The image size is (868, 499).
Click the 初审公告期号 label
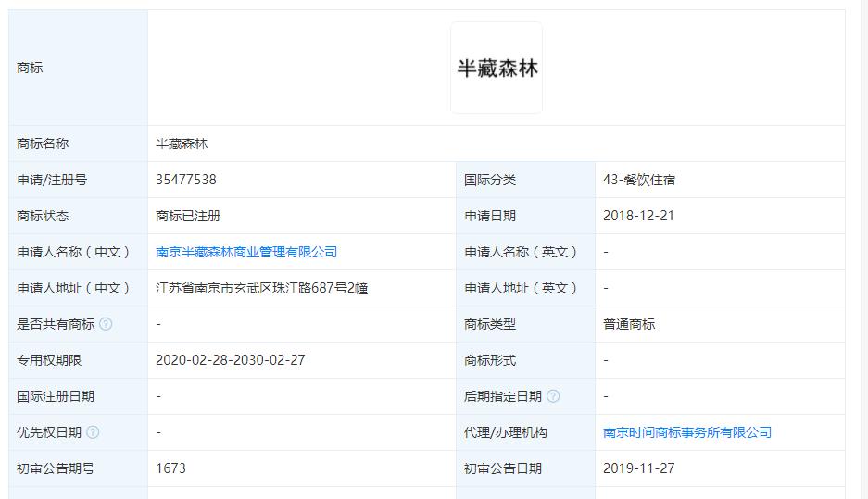(56, 468)
